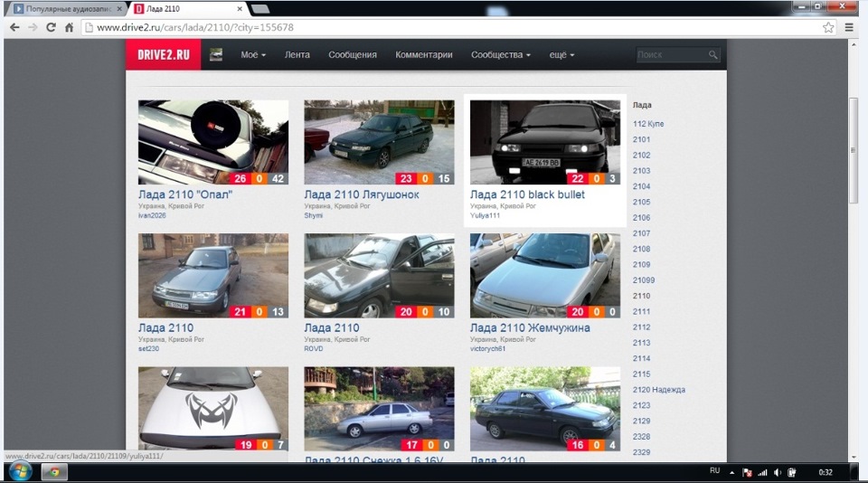This screenshot has height=483, width=868.
Task: Click the browser forward arrow
Action: 33,27
